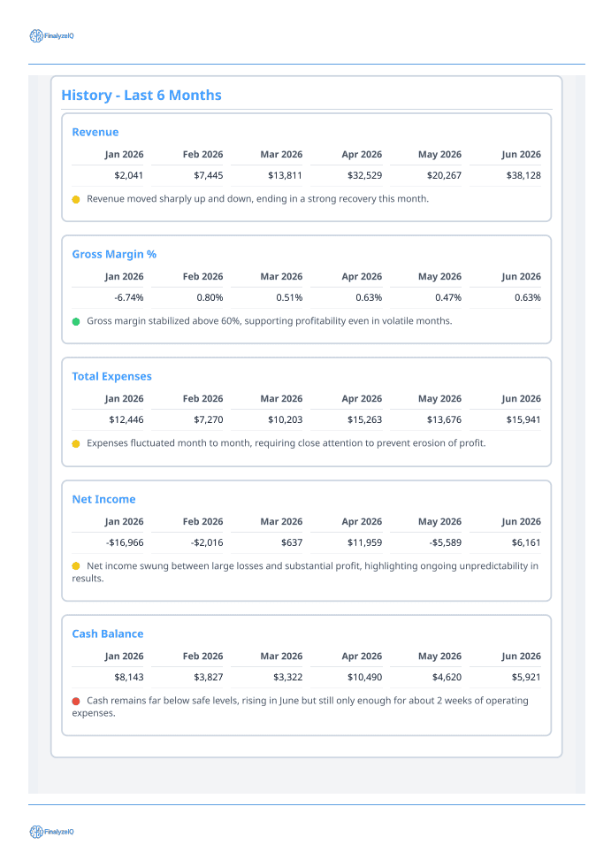Click Gross Margin value 0.47%
Screen dimensions: 611x868
point(448,298)
